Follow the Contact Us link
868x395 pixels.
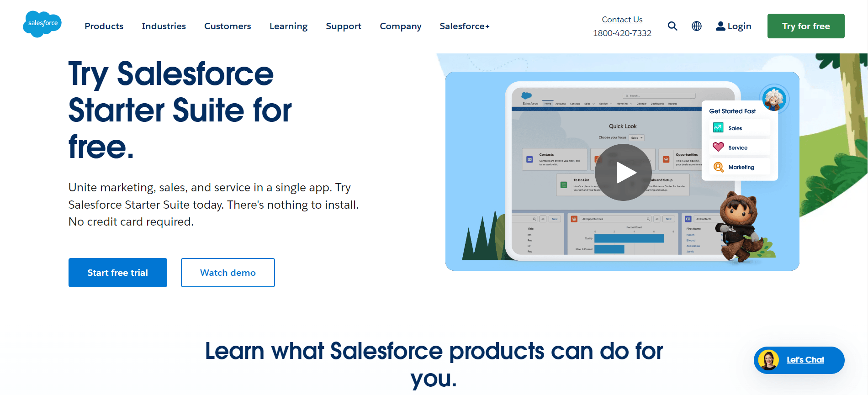622,20
